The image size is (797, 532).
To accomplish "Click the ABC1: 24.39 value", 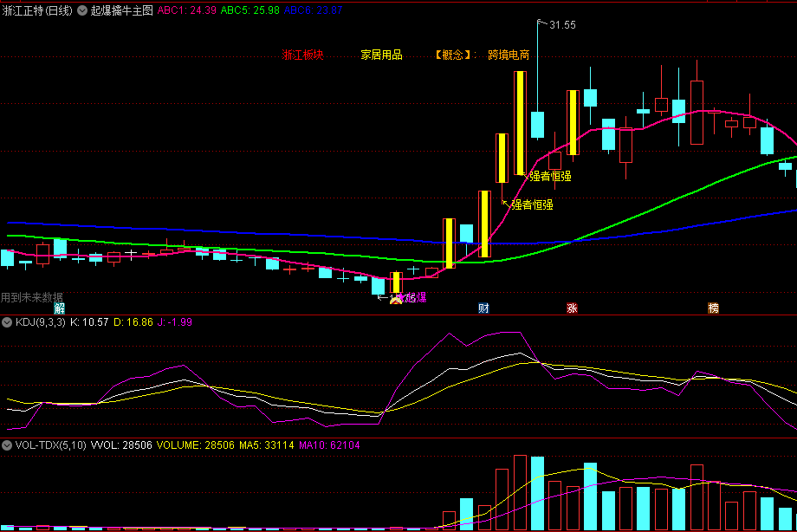I will click(186, 10).
